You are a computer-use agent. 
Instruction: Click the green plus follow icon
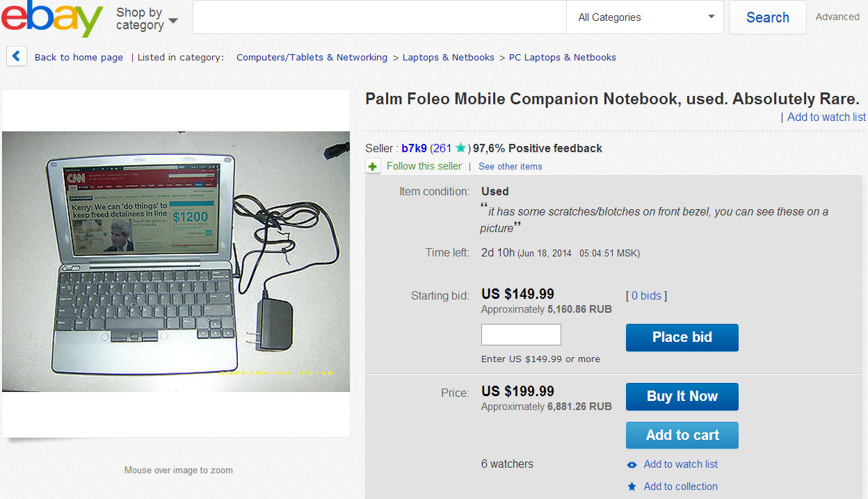pyautogui.click(x=373, y=166)
